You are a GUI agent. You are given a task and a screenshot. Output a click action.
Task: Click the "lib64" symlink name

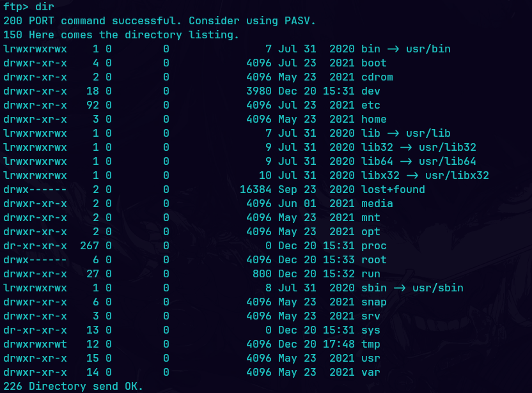[x=377, y=162]
